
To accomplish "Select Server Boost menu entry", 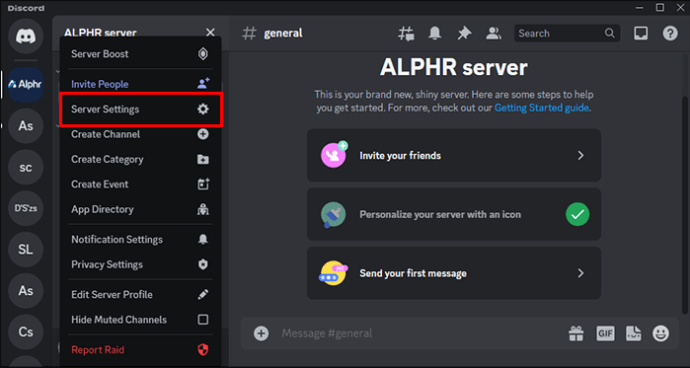I will [140, 54].
